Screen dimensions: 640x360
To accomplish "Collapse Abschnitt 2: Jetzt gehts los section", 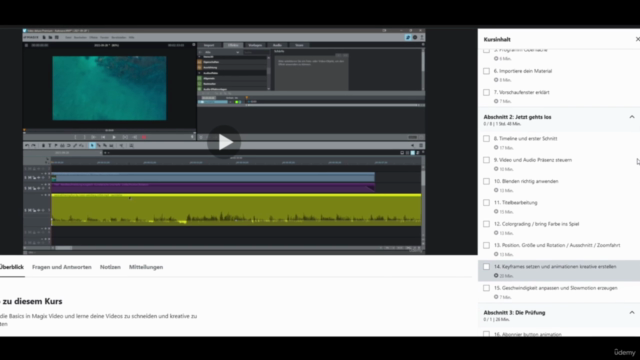I will (632, 117).
